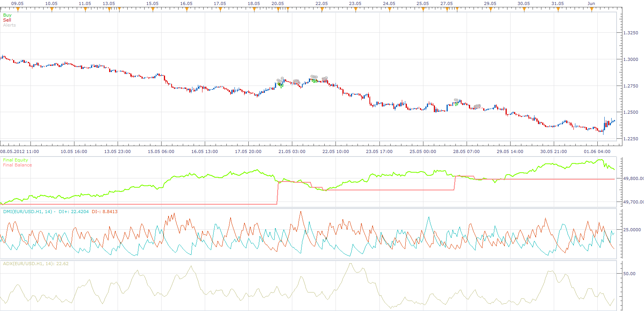Click the orange 22.05 day marker
This screenshot has width=644, height=311.
322,10
